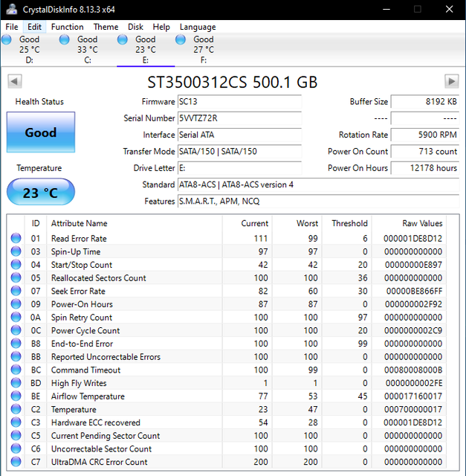Click the Health Status label
The image size is (466, 476).
coord(39,102)
